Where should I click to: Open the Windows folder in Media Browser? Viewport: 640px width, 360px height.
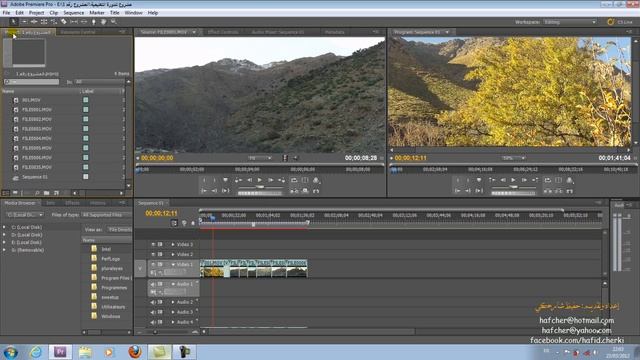pos(111,316)
